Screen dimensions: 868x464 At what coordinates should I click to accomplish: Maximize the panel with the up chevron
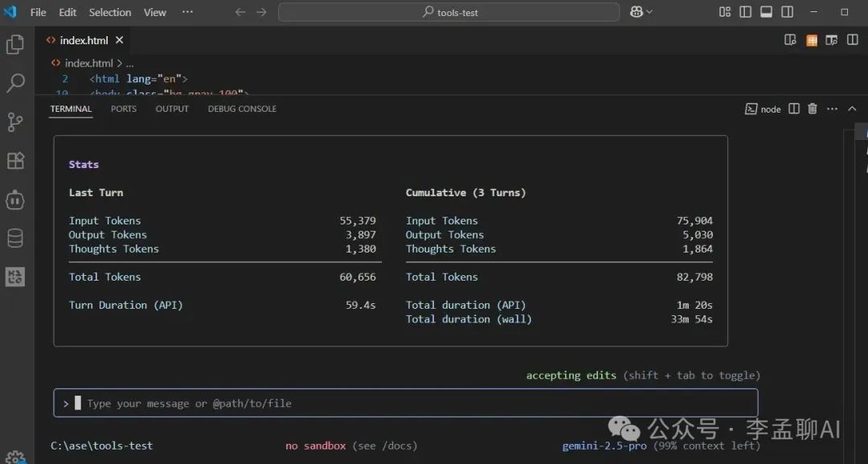(x=852, y=109)
